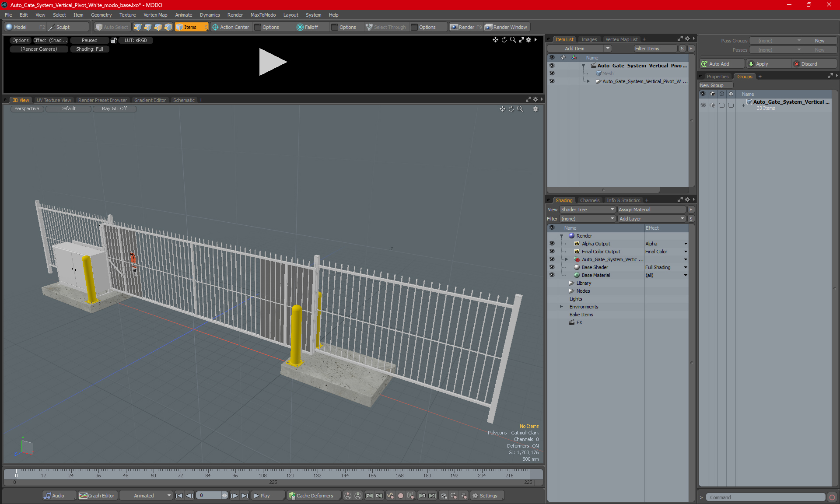Open Pass Groups (none) dropdown
The height and width of the screenshot is (504, 840).
pyautogui.click(x=776, y=41)
